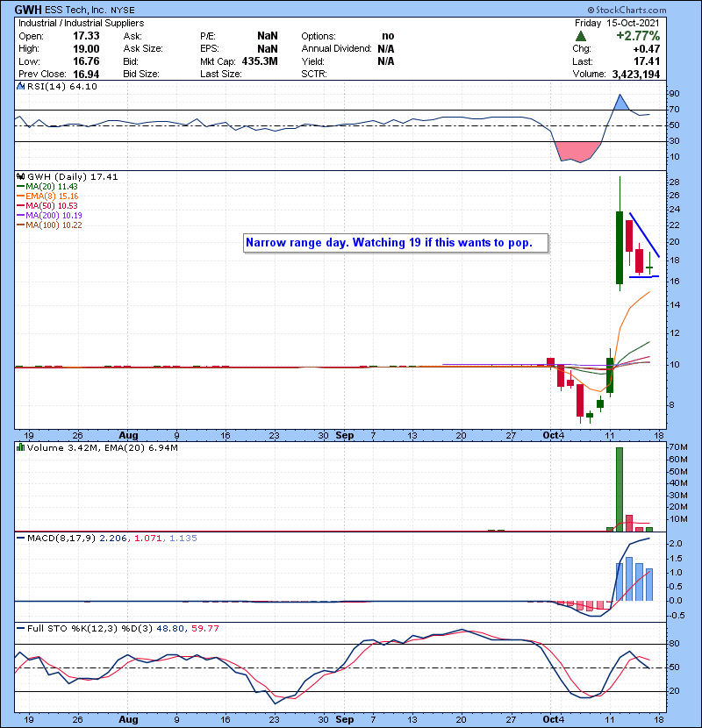
Task: Click the Prev Close value 16.94
Action: (x=86, y=75)
